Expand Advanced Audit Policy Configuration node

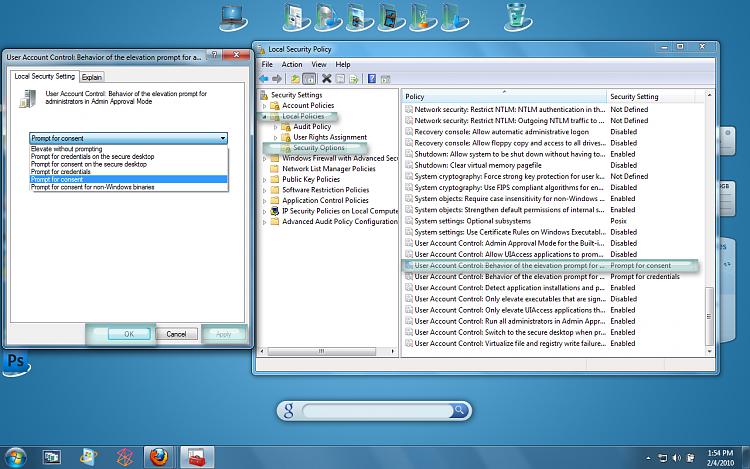pyautogui.click(x=265, y=222)
